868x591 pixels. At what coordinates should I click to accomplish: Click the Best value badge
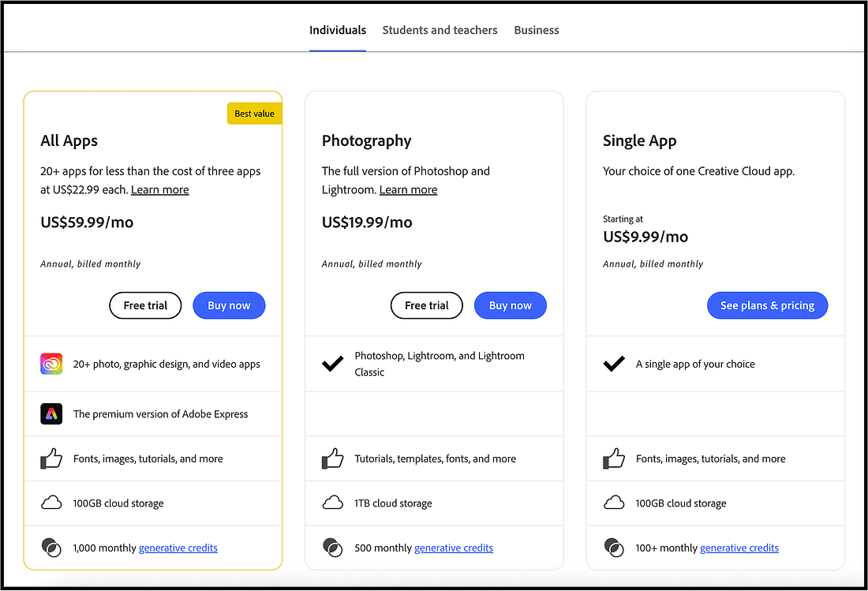click(x=255, y=114)
